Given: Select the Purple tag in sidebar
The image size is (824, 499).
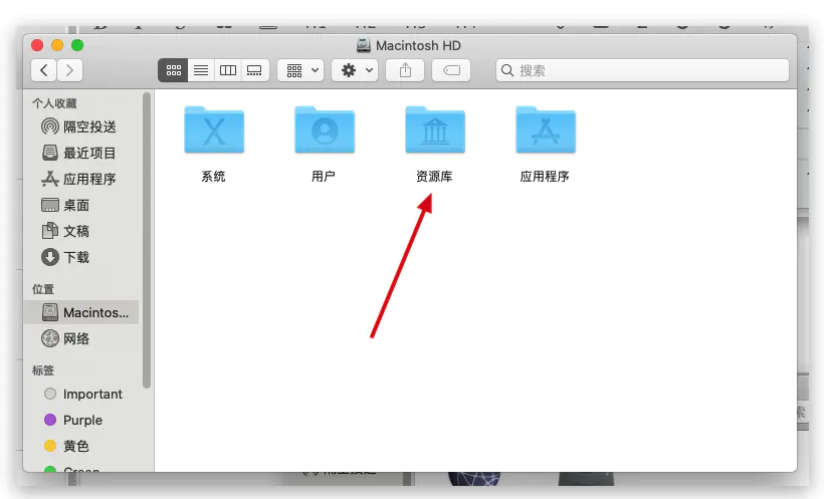Looking at the screenshot, I should coord(81,420).
